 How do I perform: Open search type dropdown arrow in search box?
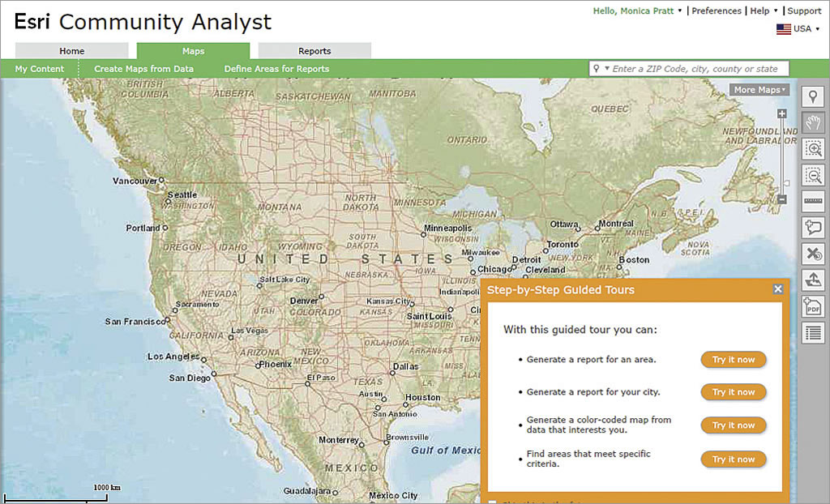click(x=607, y=69)
